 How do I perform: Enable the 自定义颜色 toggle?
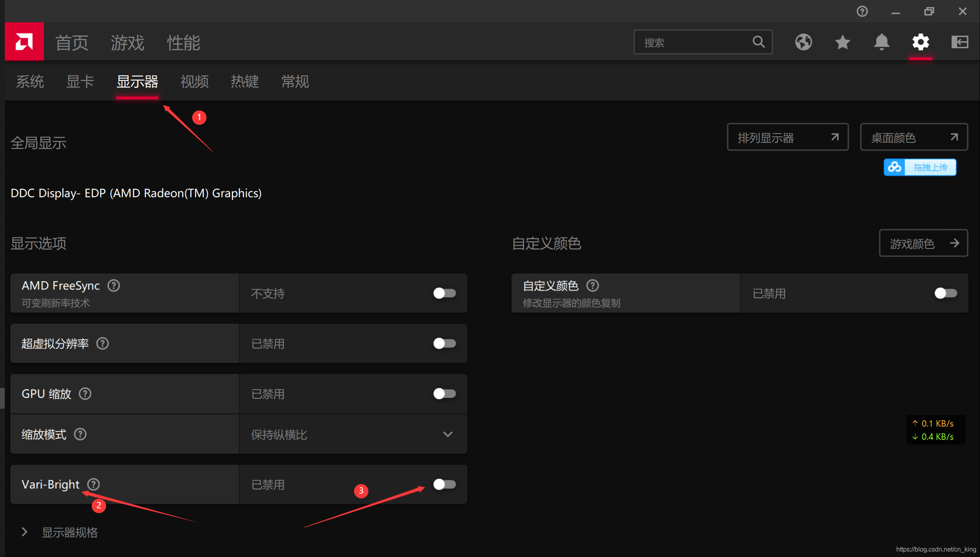tap(945, 293)
